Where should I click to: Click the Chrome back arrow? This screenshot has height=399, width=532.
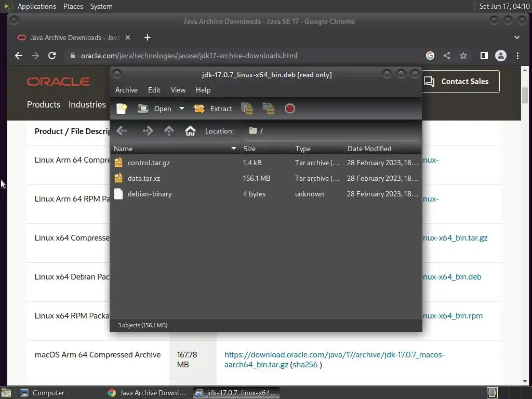click(x=19, y=56)
